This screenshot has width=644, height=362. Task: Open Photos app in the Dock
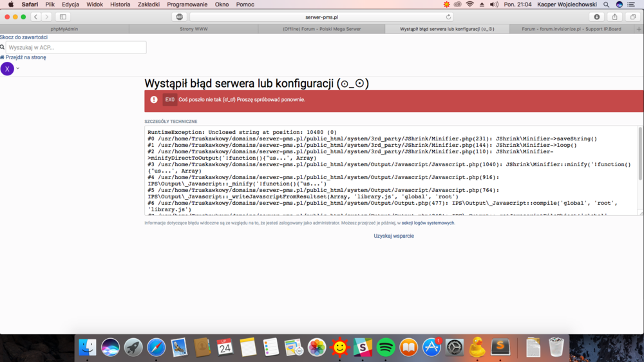[317, 347]
